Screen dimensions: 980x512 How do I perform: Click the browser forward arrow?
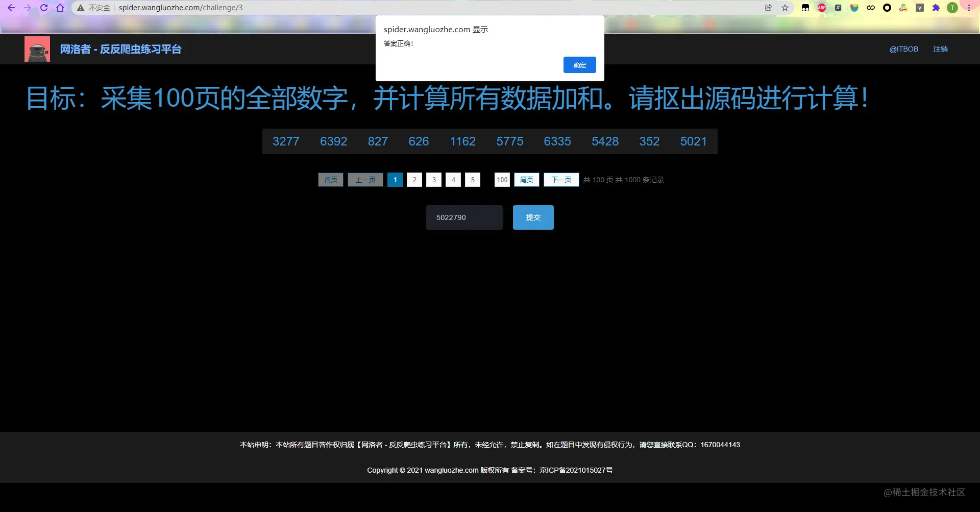coord(28,8)
